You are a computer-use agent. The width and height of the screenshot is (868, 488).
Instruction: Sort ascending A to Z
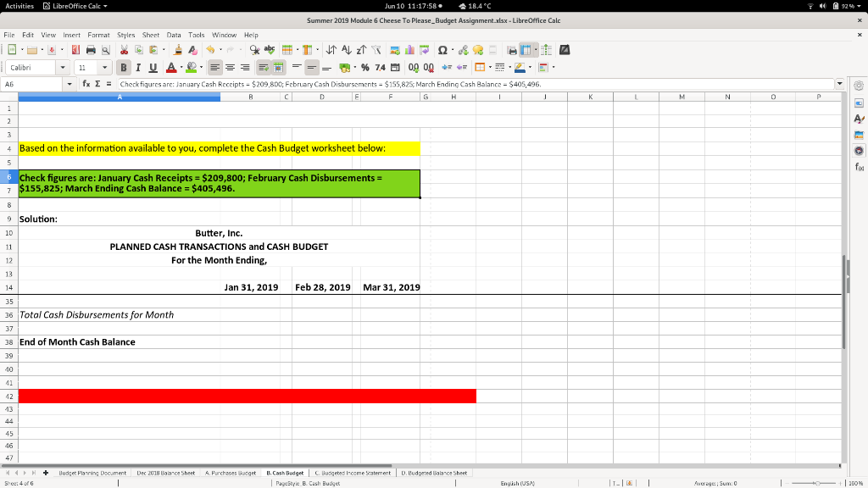click(x=347, y=50)
